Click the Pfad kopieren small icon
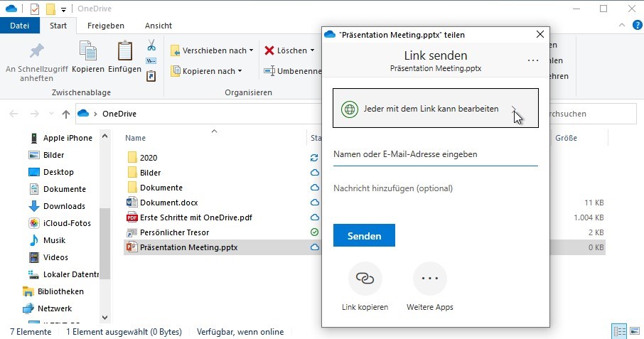The image size is (644, 339). coord(151,60)
